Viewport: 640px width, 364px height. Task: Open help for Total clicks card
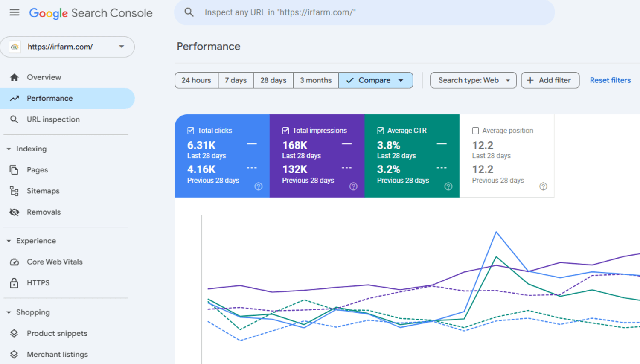(259, 186)
